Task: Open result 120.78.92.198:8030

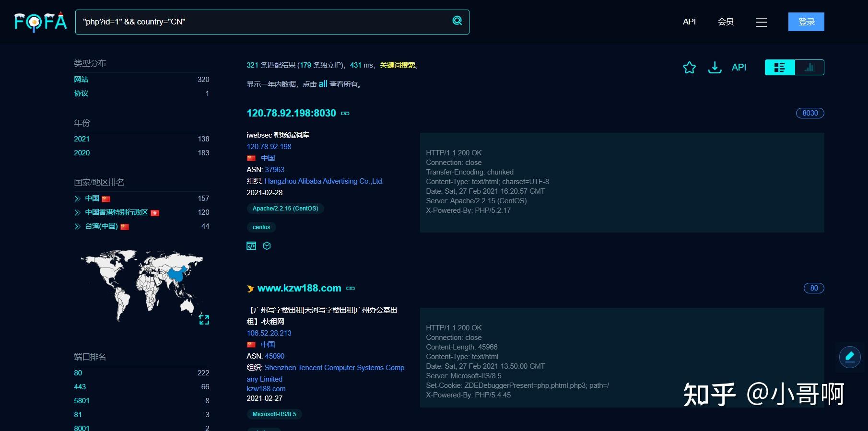Action: [x=291, y=113]
